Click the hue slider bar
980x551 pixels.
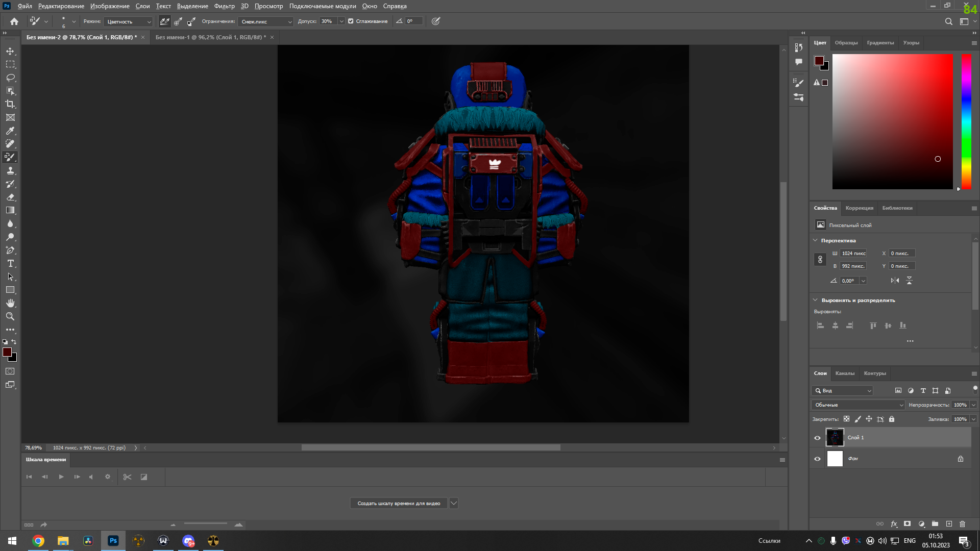tap(966, 121)
